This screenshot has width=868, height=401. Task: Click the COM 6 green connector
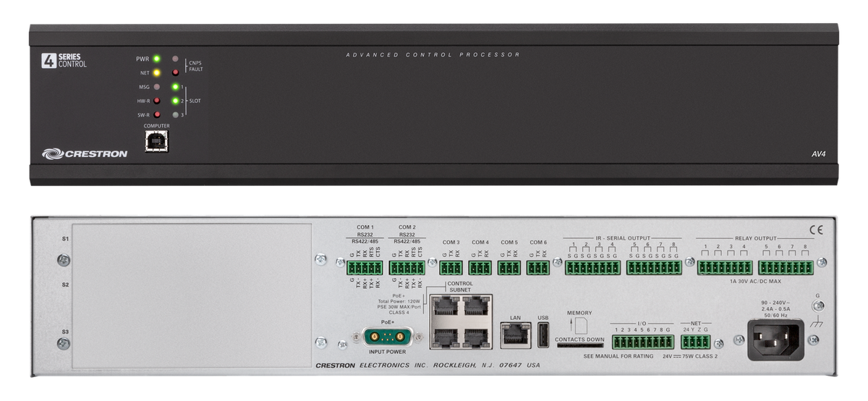pyautogui.click(x=538, y=268)
